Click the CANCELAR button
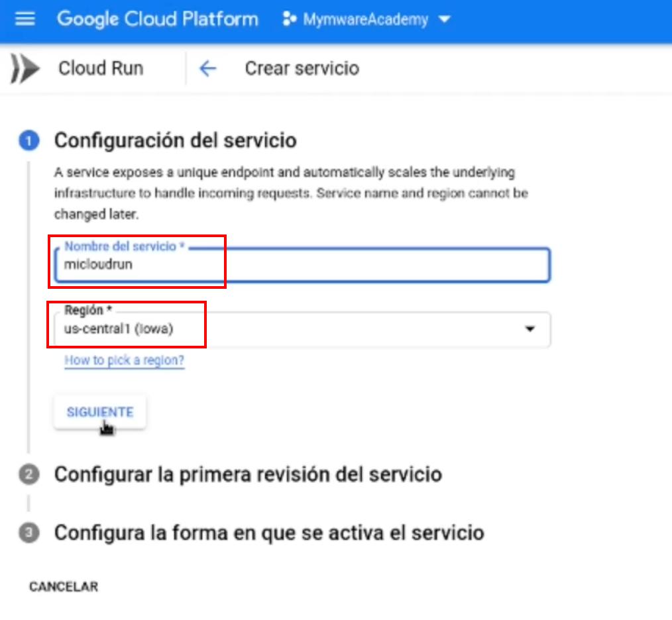The width and height of the screenshot is (672, 620). click(64, 587)
